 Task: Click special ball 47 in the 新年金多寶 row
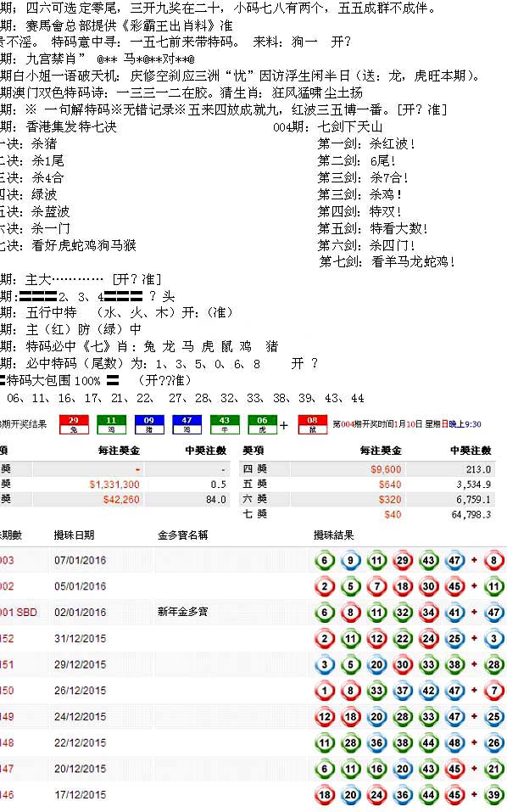coord(494,612)
